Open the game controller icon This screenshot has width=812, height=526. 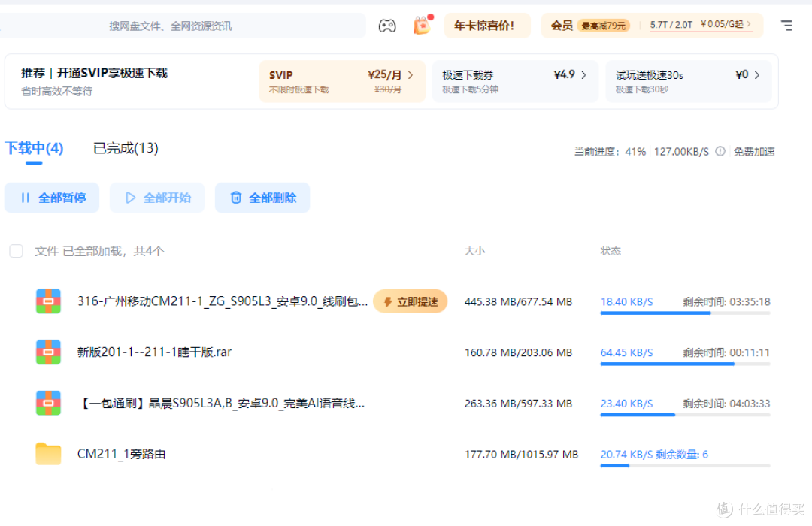[x=387, y=26]
